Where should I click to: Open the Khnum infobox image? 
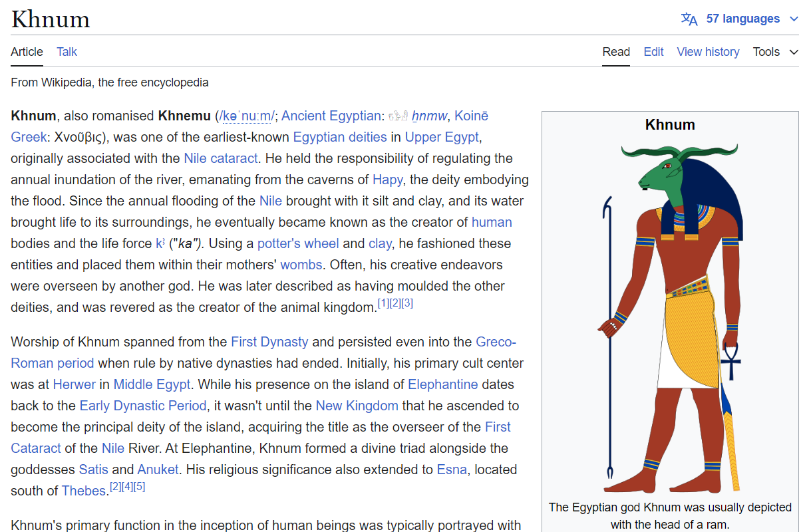(x=670, y=318)
